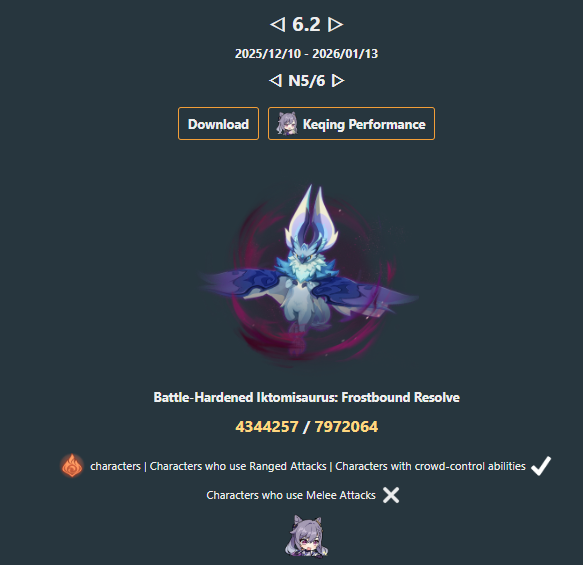This screenshot has height=565, width=583.
Task: Switch to next difficulty after N5/6
Action: coord(338,81)
